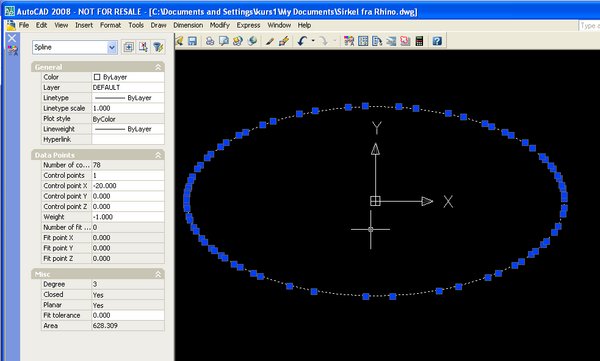600x361 pixels.
Task: Click the AutoCAD document icon beside File menu
Action: coord(11,25)
